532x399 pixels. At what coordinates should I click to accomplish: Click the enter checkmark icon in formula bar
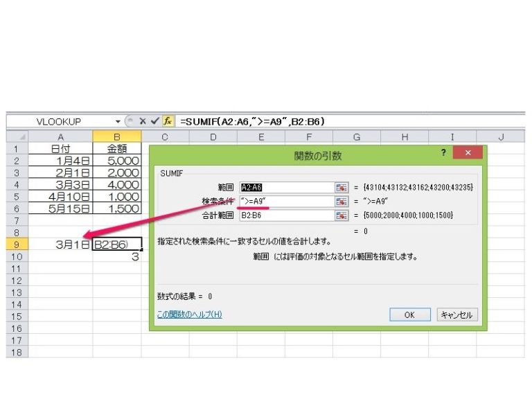point(155,121)
